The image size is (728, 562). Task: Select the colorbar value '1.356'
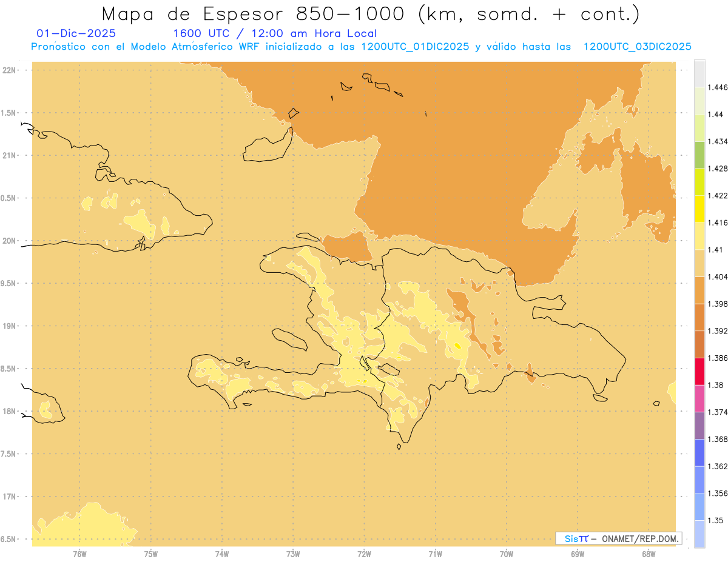pyautogui.click(x=718, y=493)
